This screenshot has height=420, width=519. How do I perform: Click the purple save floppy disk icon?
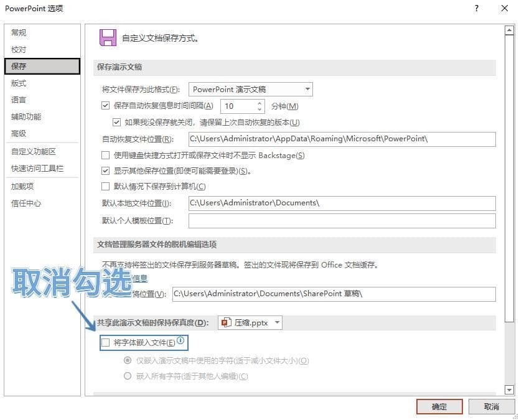pyautogui.click(x=108, y=37)
